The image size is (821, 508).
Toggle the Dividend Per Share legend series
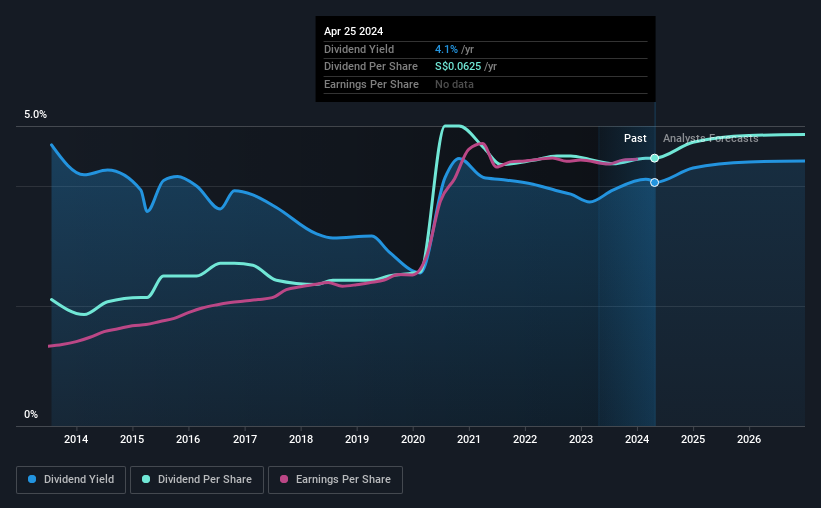tap(197, 480)
